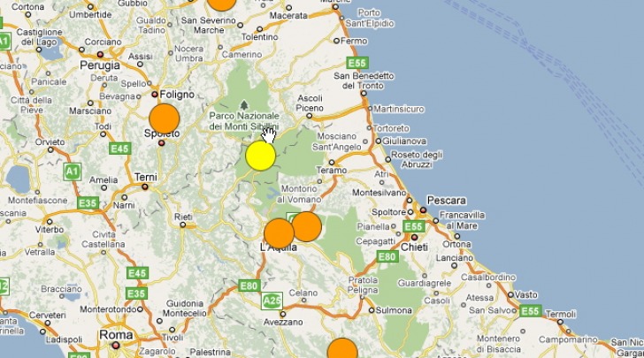Image resolution: width=644 pixels, height=358 pixels.
Task: Click the tree icon of Monti Sibillini park
Action: coord(244,104)
